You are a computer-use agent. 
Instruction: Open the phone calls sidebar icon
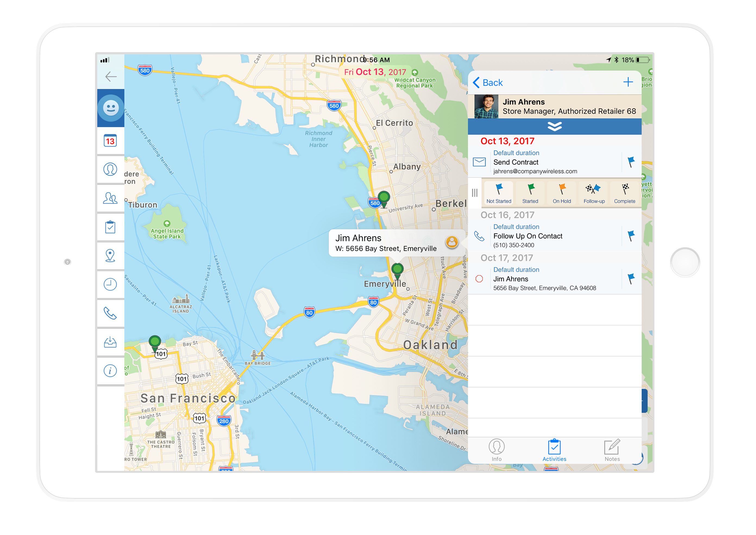pyautogui.click(x=110, y=313)
